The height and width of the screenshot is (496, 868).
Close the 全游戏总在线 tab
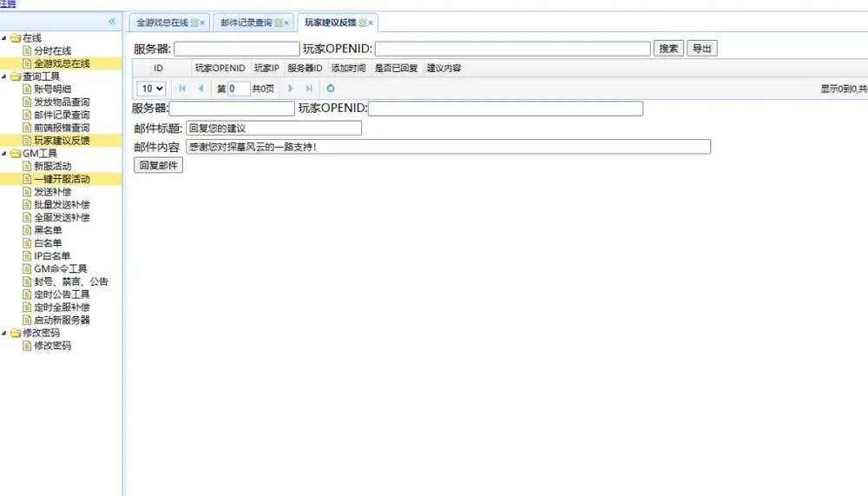(x=202, y=23)
